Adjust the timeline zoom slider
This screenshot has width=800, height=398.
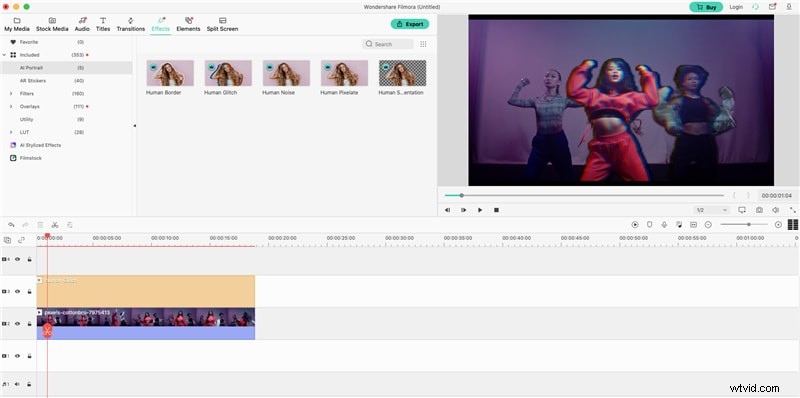tap(743, 225)
